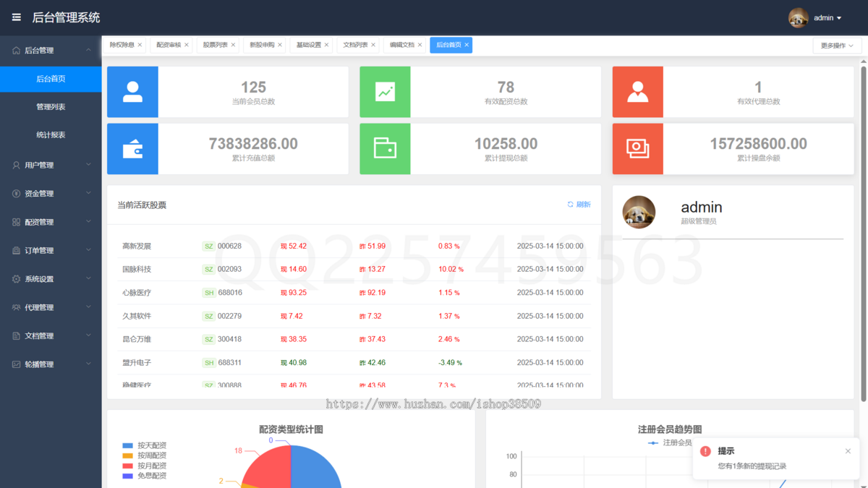This screenshot has height=488, width=868.
Task: Click the large admin avatar in profile card
Action: [639, 212]
